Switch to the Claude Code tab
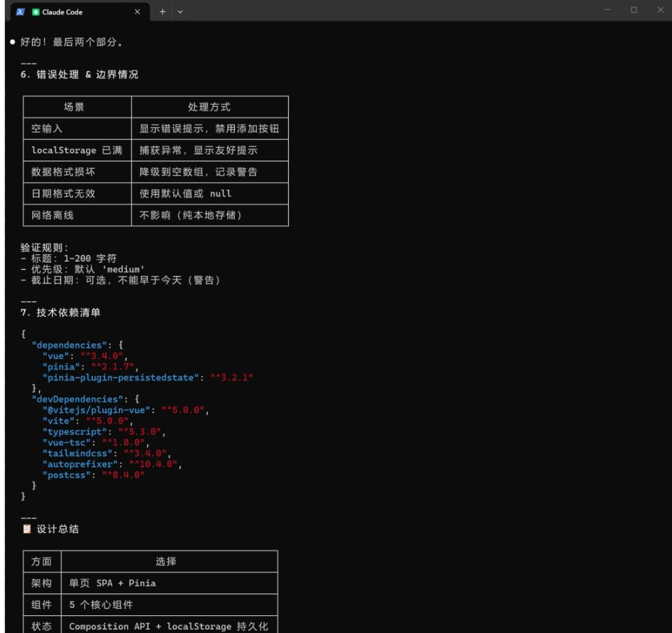This screenshot has width=672, height=633. point(80,12)
